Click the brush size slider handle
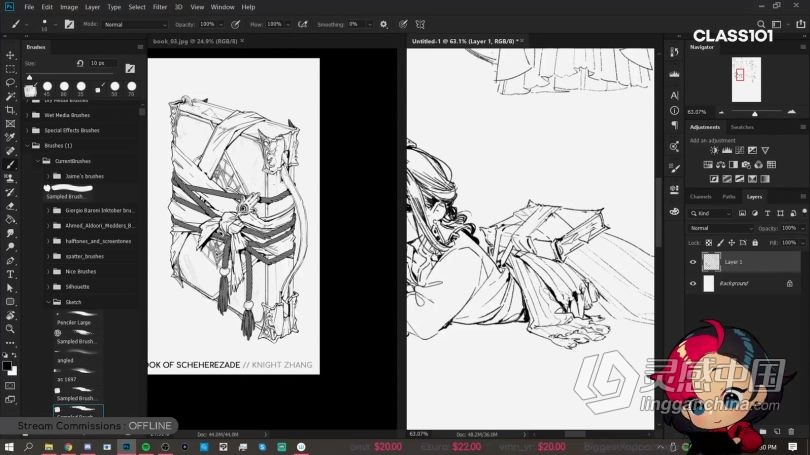The image size is (810, 455). pyautogui.click(x=29, y=77)
